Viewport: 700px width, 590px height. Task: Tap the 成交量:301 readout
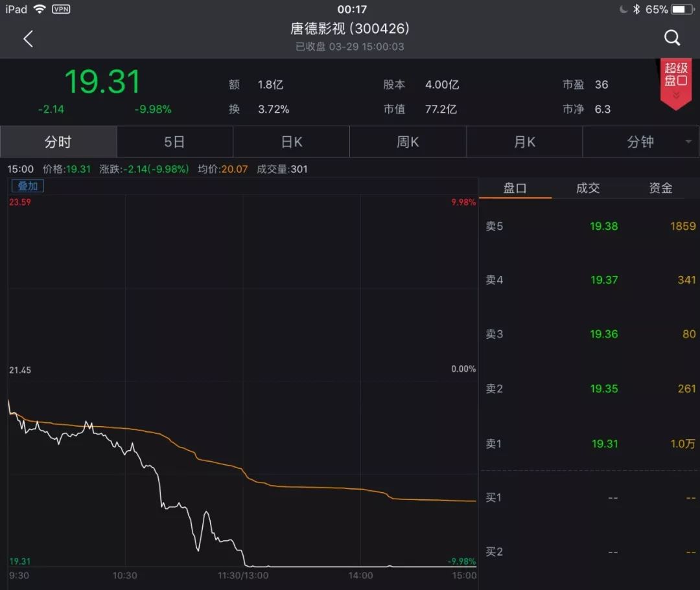point(282,169)
